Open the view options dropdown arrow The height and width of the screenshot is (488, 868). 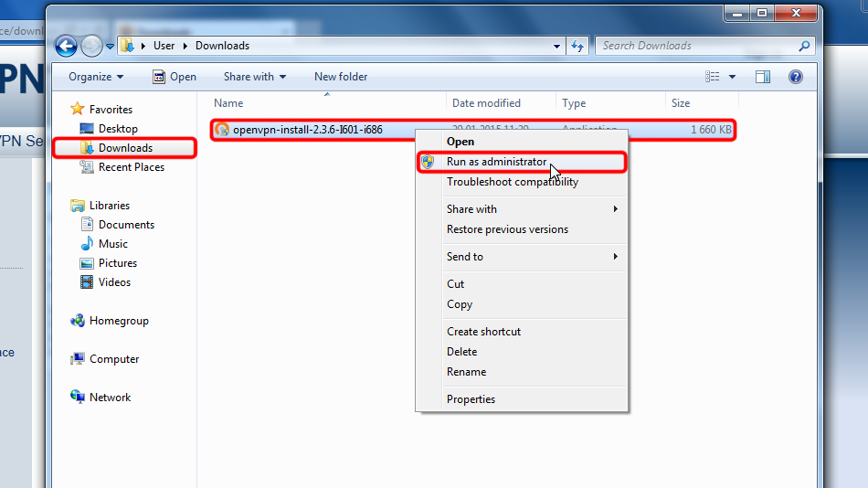[x=733, y=77]
